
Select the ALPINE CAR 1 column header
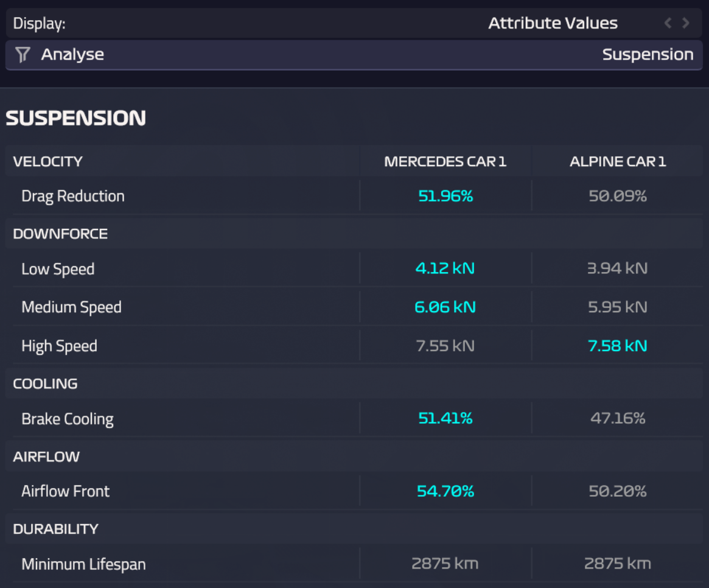(618, 161)
